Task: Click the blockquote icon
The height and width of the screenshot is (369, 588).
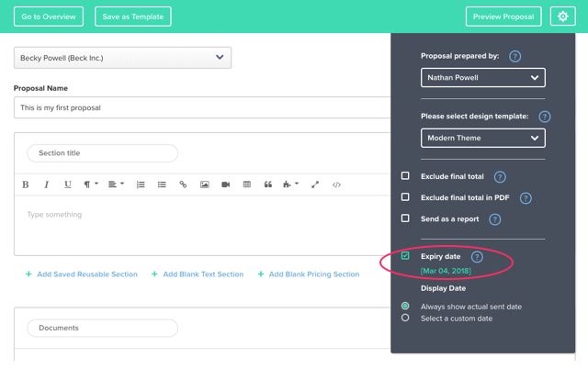Action: tap(267, 184)
